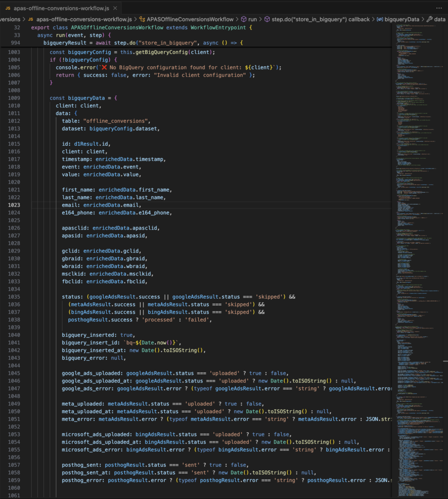
Task: Open the truncated folder breadcrumb at far left
Action: click(x=10, y=19)
